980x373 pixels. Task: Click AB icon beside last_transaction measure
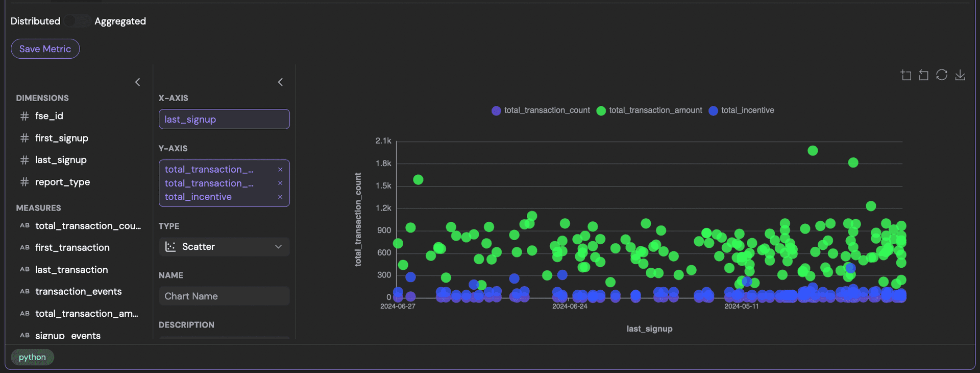(x=24, y=269)
